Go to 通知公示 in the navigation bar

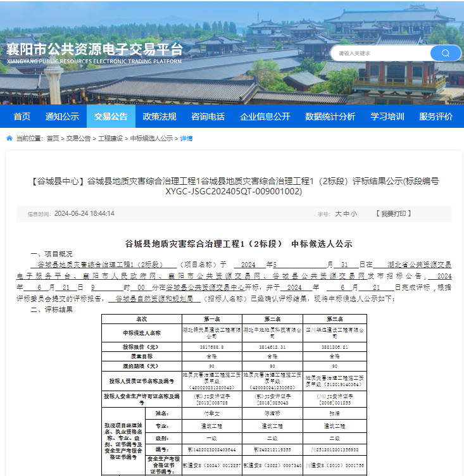point(62,116)
